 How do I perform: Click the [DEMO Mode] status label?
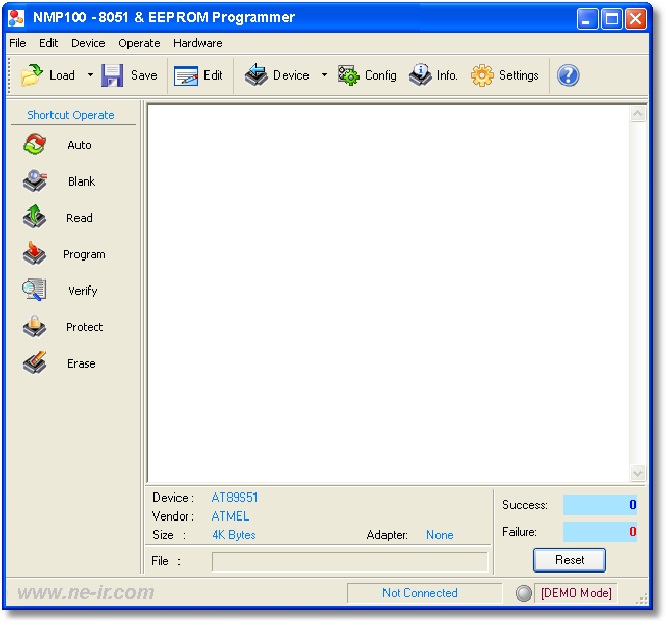[576, 593]
